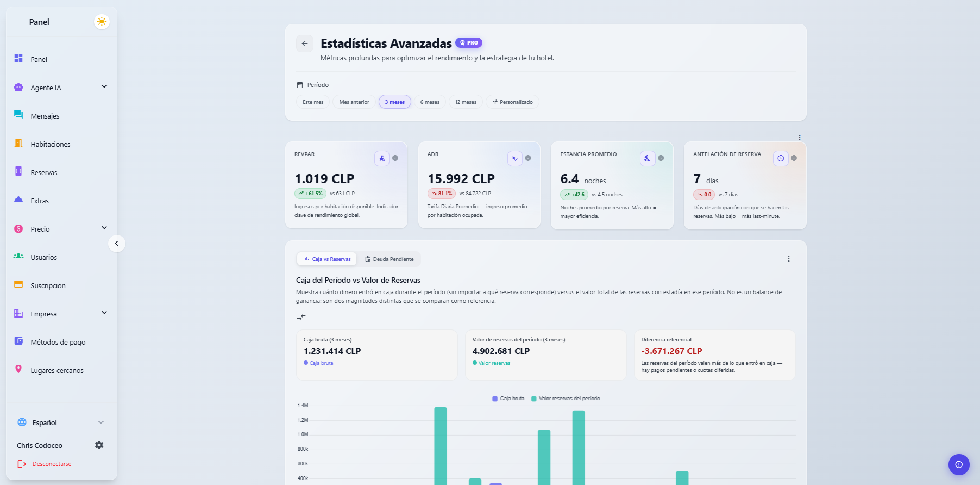
Task: Click the RevPAR sparkle metric icon
Action: tap(382, 158)
